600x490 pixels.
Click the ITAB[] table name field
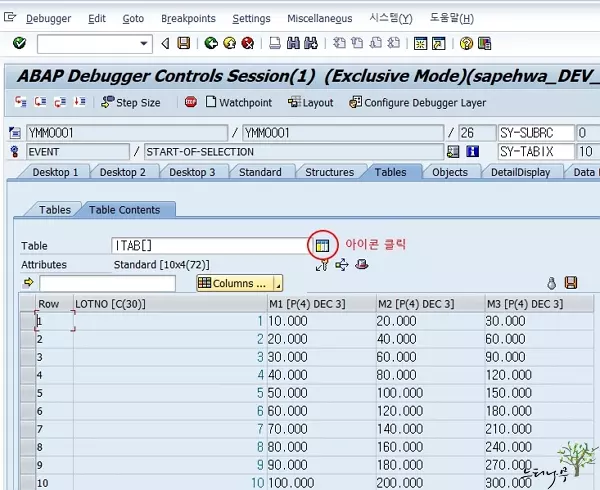tap(209, 246)
